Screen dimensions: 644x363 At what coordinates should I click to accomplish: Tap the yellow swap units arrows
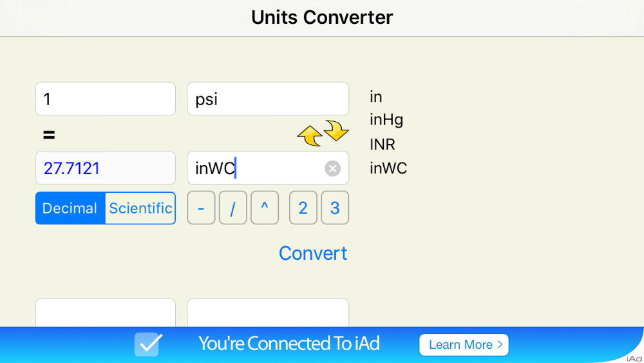pyautogui.click(x=323, y=133)
